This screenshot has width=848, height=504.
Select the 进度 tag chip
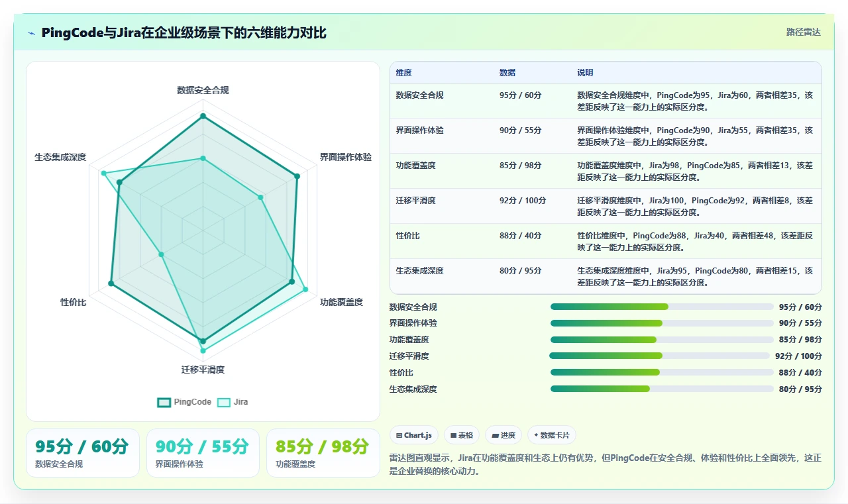pos(503,435)
